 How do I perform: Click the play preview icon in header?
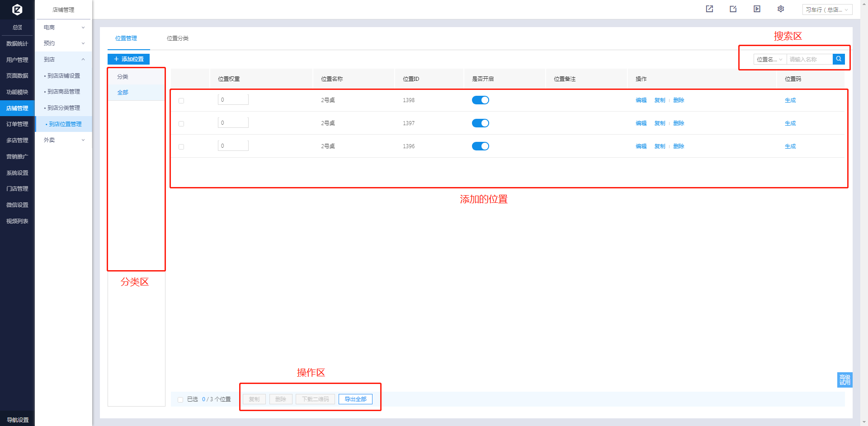[757, 9]
